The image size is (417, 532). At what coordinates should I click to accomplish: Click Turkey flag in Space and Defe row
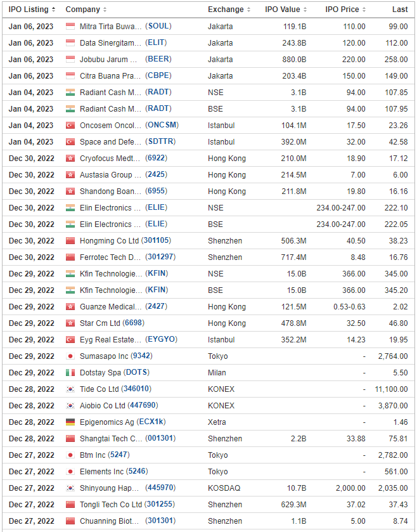pos(70,142)
